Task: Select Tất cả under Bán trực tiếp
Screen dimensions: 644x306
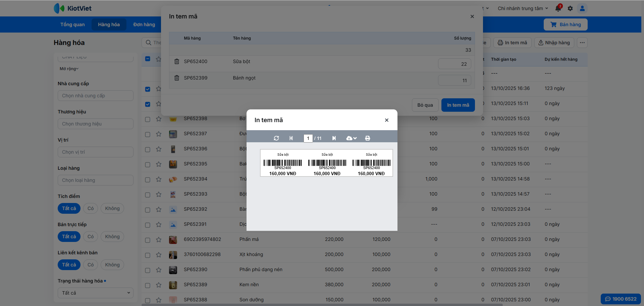Action: 69,237
